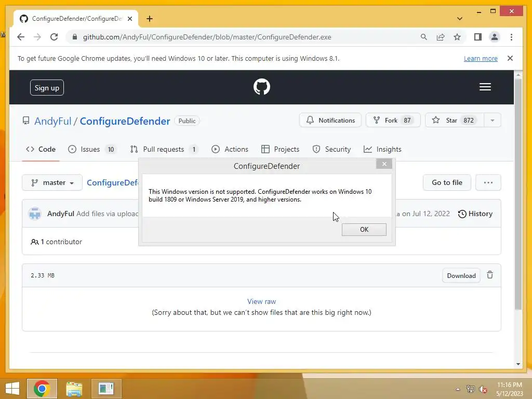Open the hamburger menu in GitHub header

[x=485, y=87]
